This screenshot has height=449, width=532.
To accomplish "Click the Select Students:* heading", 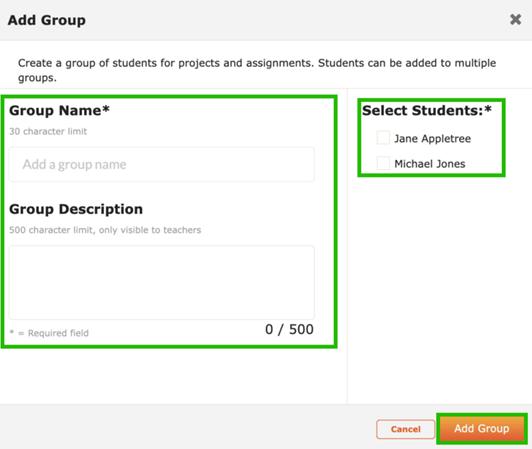I will tap(427, 111).
